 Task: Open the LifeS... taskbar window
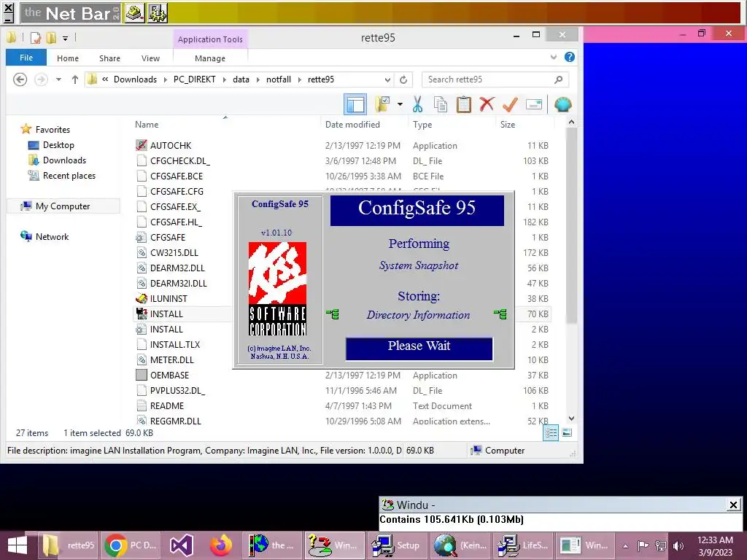[x=522, y=545]
